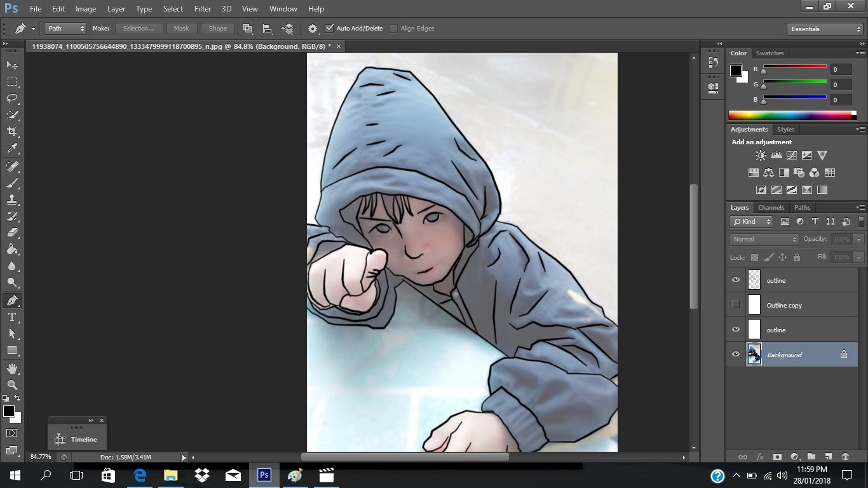The image size is (868, 488).
Task: Select the Dodge tool
Action: click(12, 282)
